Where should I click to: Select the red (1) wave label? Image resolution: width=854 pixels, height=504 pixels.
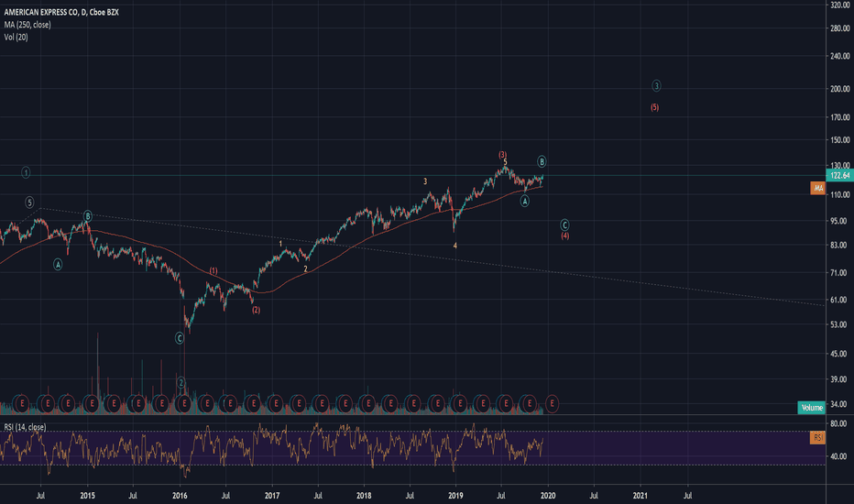click(x=213, y=271)
